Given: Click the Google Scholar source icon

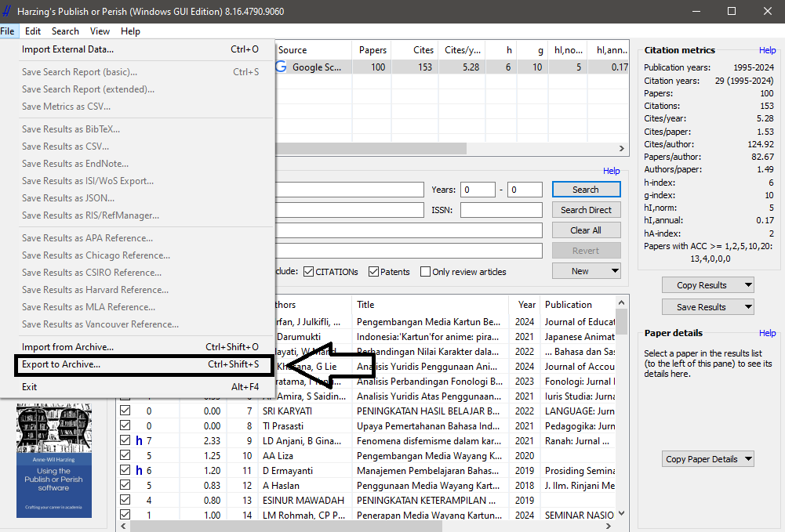Looking at the screenshot, I should [x=281, y=67].
